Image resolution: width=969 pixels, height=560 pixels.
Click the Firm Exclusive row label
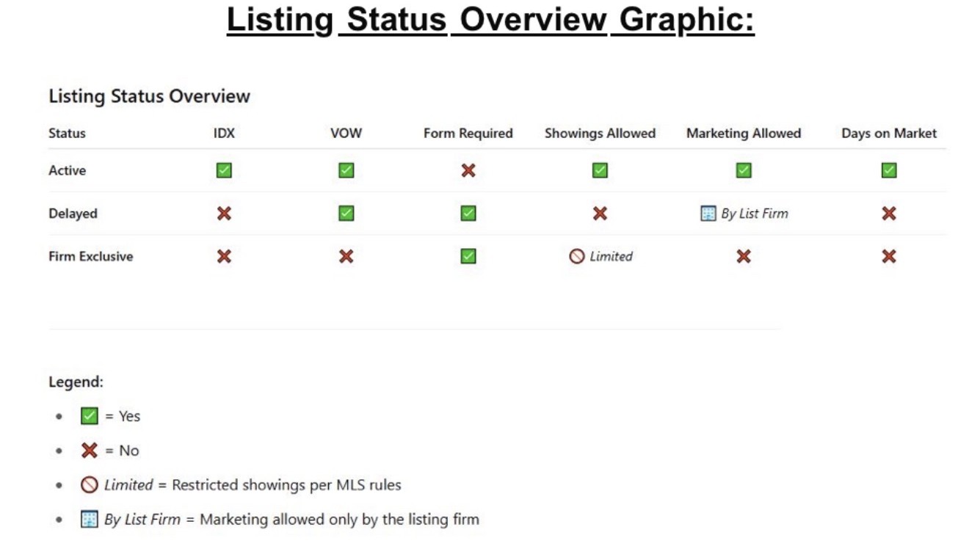coord(91,256)
